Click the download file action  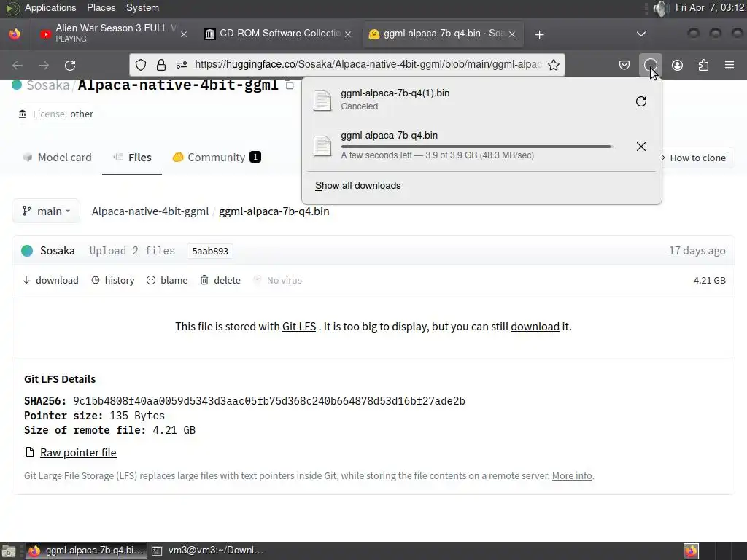[50, 281]
